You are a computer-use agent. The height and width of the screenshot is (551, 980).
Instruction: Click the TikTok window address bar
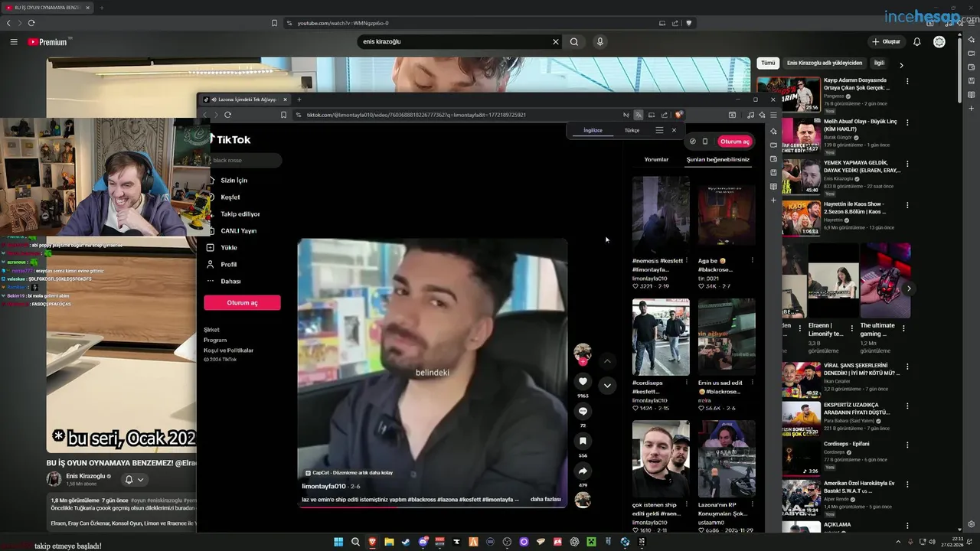pyautogui.click(x=459, y=115)
